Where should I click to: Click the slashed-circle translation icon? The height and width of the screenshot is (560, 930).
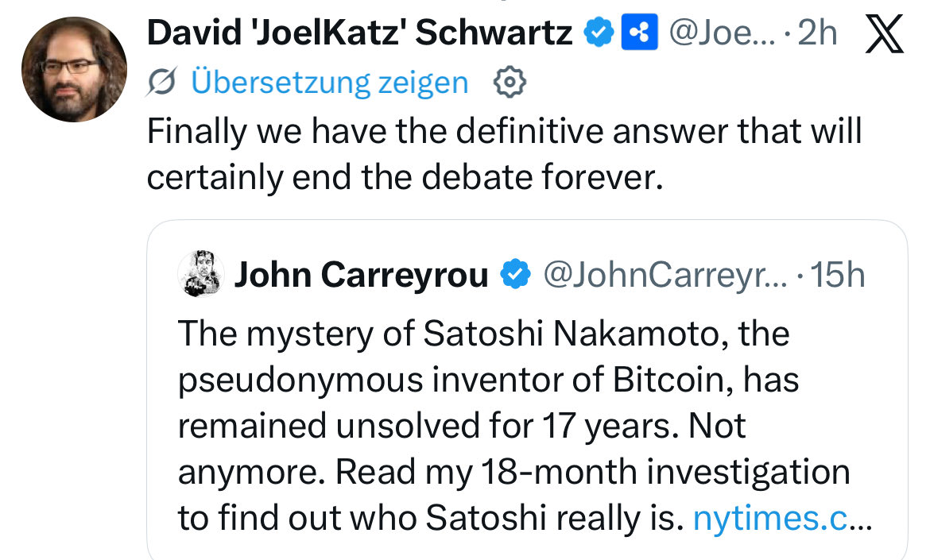163,82
